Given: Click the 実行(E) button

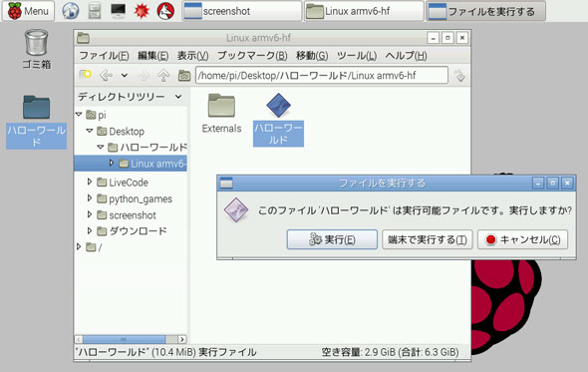Looking at the screenshot, I should [x=332, y=239].
